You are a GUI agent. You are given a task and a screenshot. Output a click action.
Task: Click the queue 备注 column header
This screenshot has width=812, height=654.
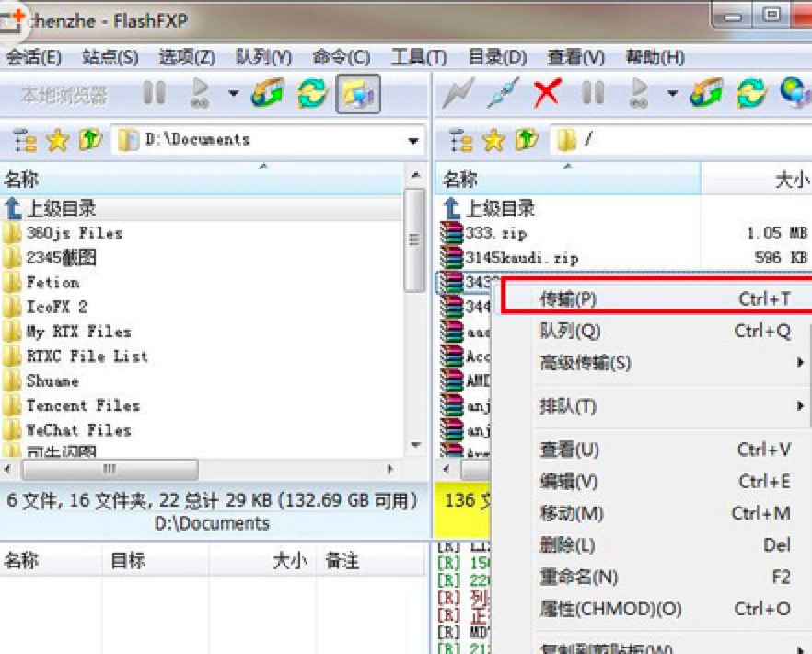click(370, 560)
